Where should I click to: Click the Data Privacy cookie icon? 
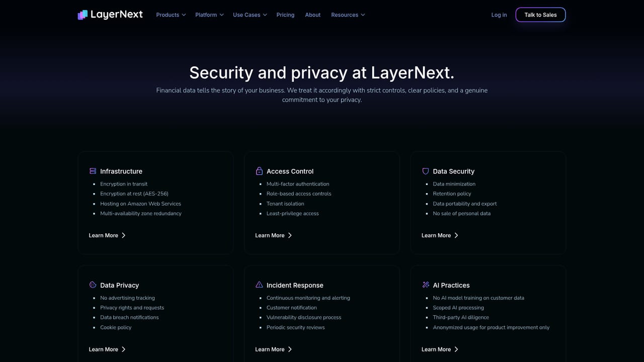93,285
